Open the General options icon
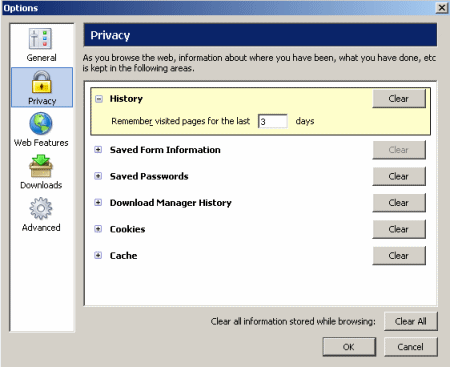This screenshot has height=367, width=450. (x=41, y=39)
